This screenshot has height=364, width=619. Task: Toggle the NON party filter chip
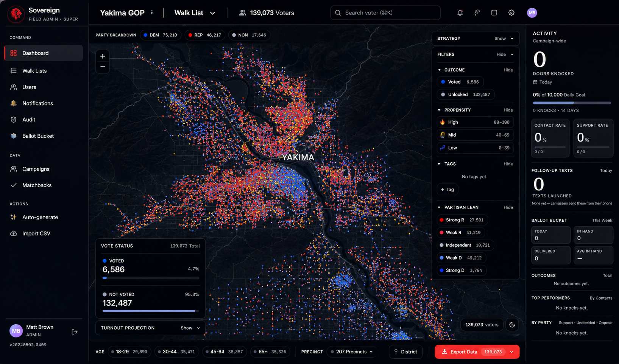pyautogui.click(x=249, y=35)
